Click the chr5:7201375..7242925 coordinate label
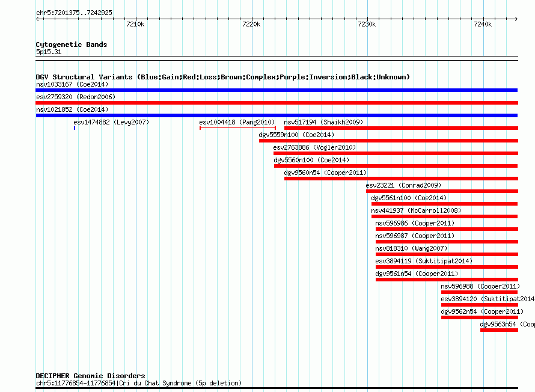535x392 pixels. click(74, 13)
